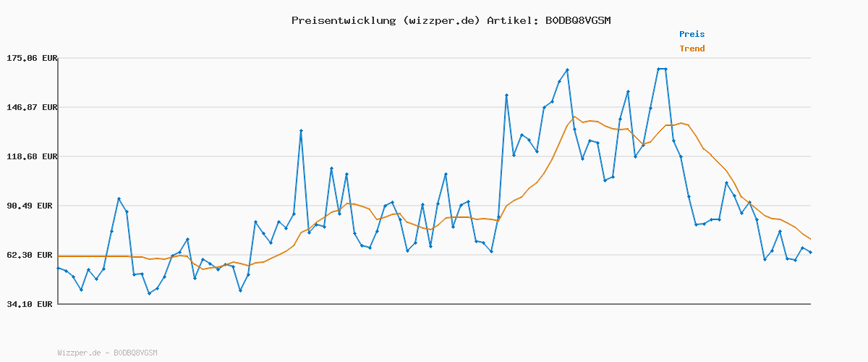Click the 175.06 EUR axis label
This screenshot has height=362, width=868.
tap(30, 58)
